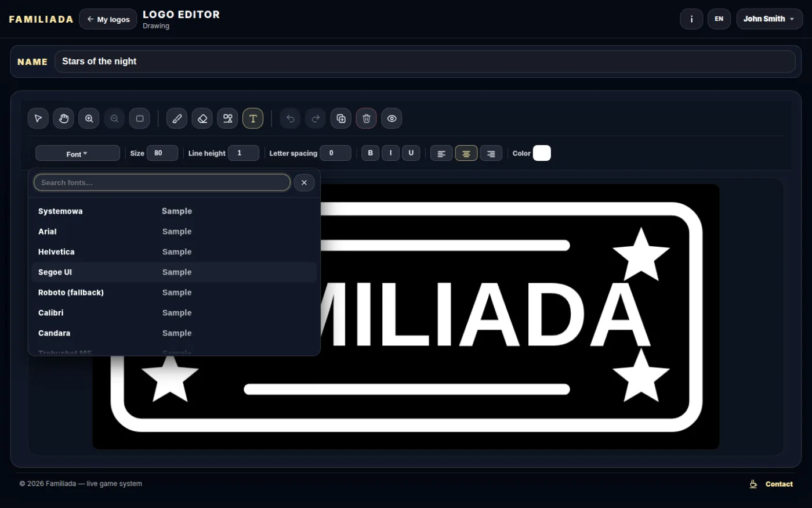Choose the eraser tool
The image size is (812, 508).
pos(202,118)
